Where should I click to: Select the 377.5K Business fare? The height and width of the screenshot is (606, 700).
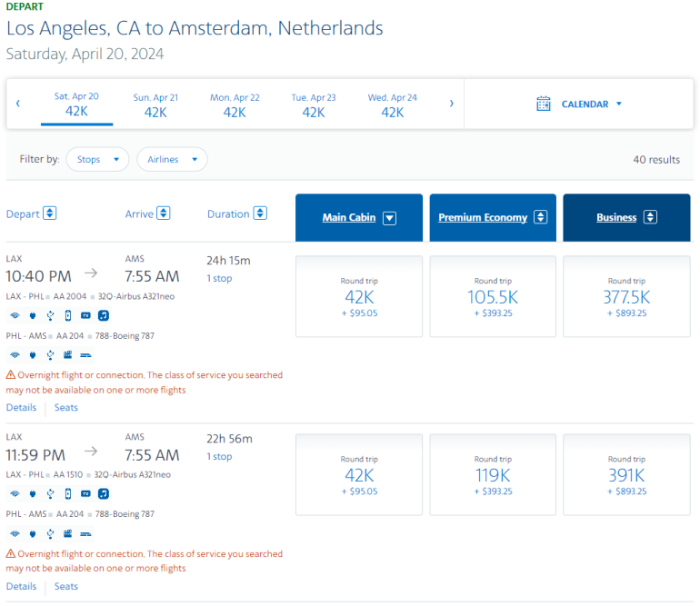click(626, 296)
